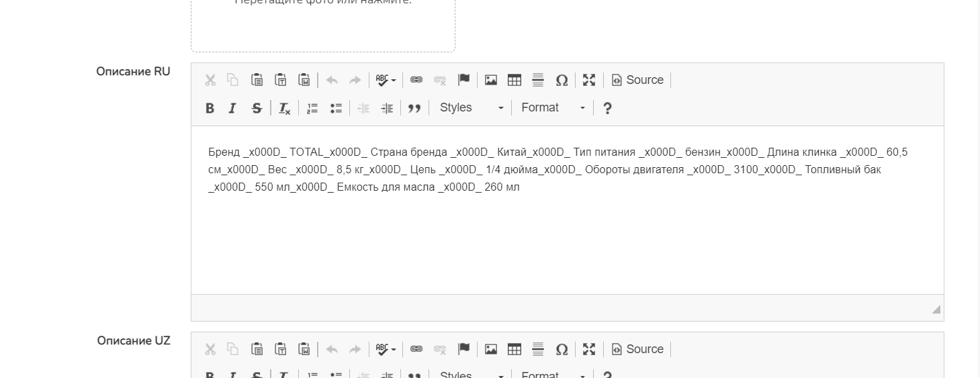This screenshot has width=980, height=378.
Task: Click Copy icon in Описание UZ toolbar
Action: [233, 350]
